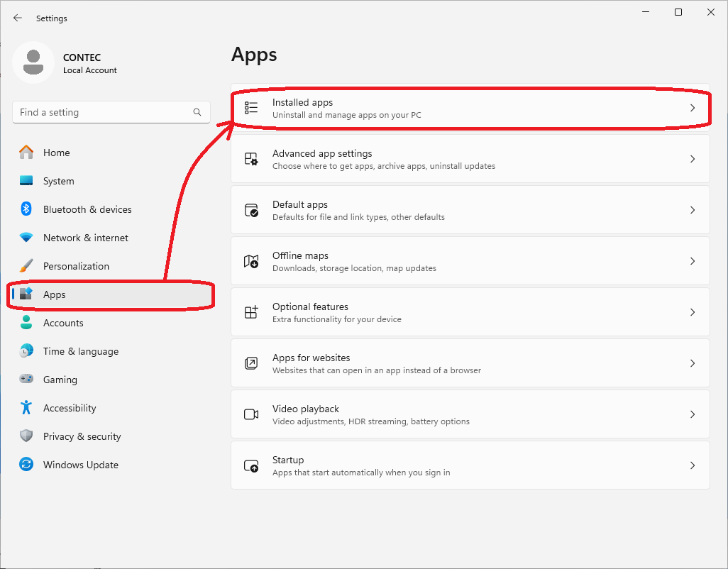
Task: Go back using the back arrow
Action: point(18,18)
